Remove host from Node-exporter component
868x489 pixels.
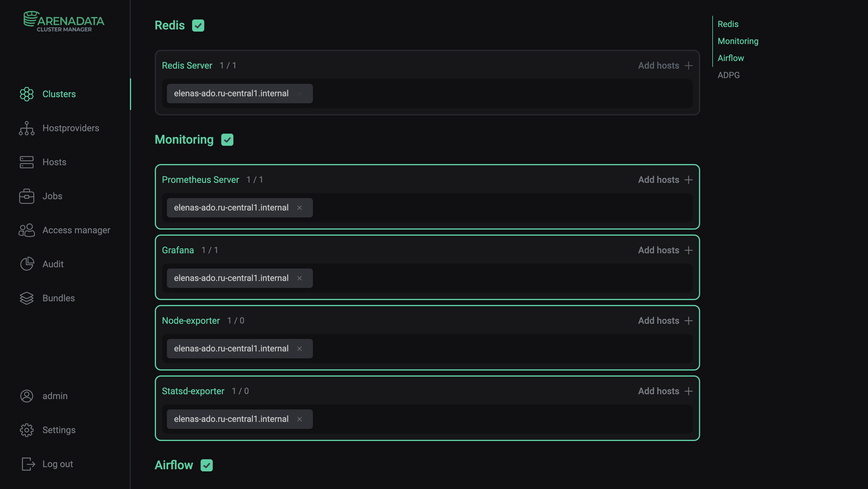(300, 349)
